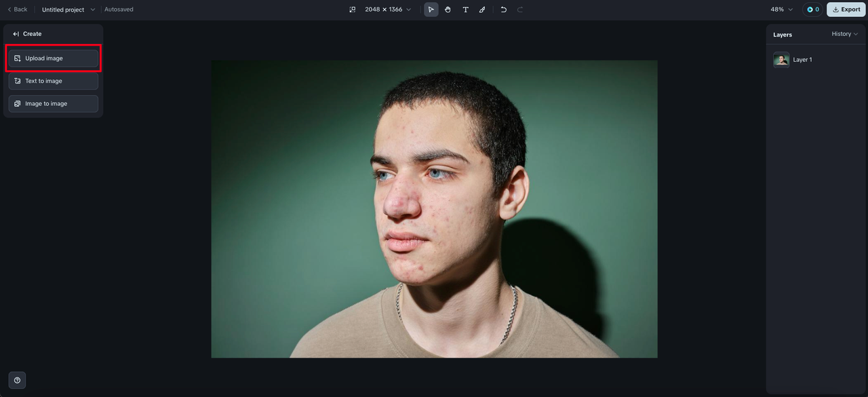Viewport: 868px width, 397px height.
Task: Click the Redo arrow
Action: tap(520, 10)
